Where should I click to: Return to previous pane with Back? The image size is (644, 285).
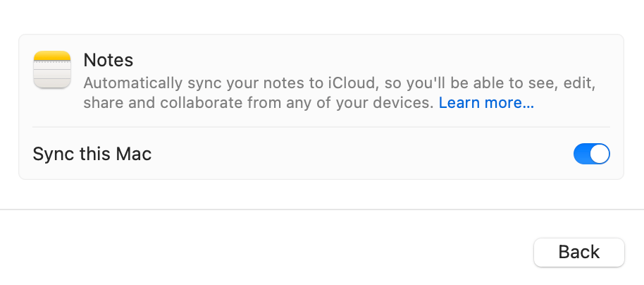click(579, 252)
